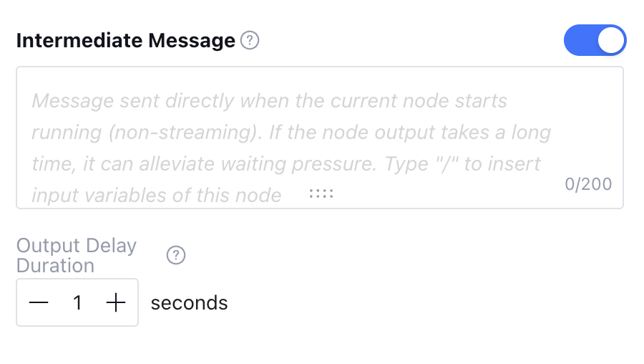This screenshot has width=644, height=364.
Task: Click the 0/200 character counter
Action: pos(588,184)
